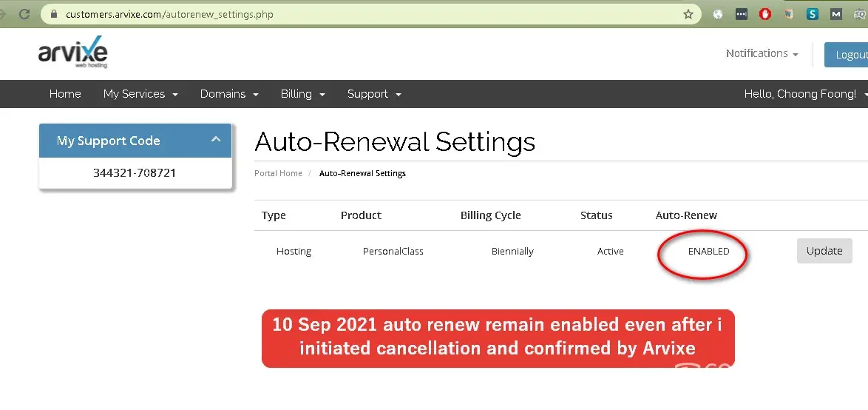The height and width of the screenshot is (410, 868).
Task: Click the browser reload icon
Action: 24,14
